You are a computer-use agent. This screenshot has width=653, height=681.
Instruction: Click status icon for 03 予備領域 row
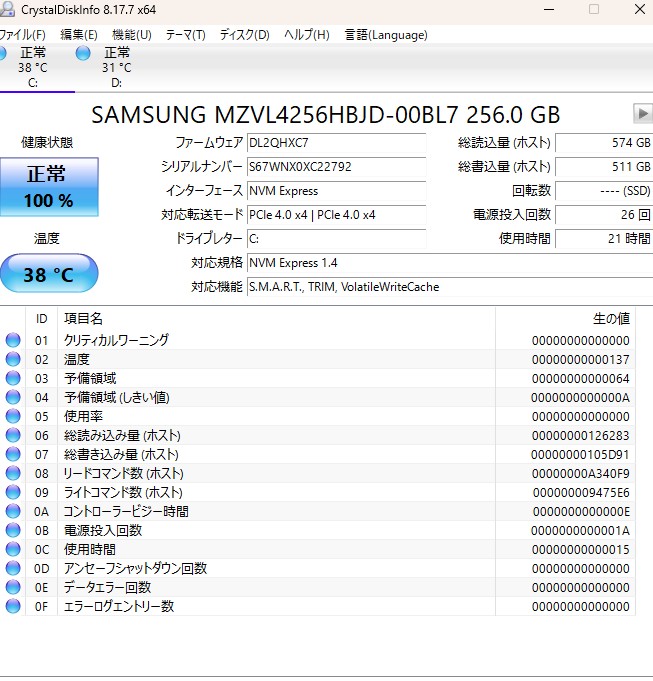(x=13, y=378)
